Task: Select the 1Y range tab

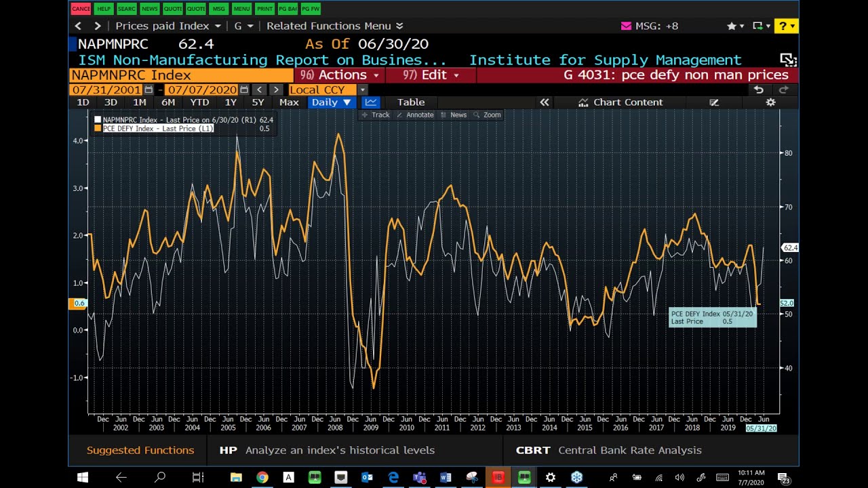Action: 231,102
